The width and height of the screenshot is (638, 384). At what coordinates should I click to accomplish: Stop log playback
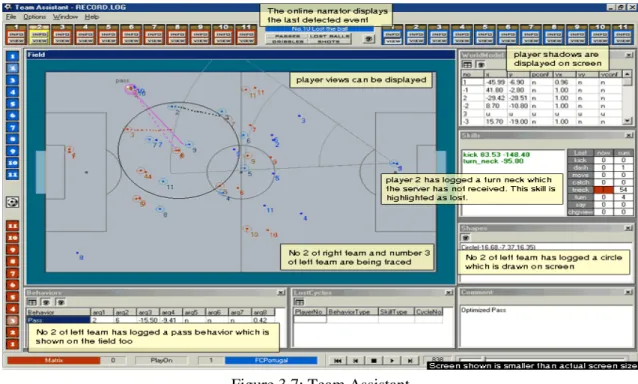point(374,360)
